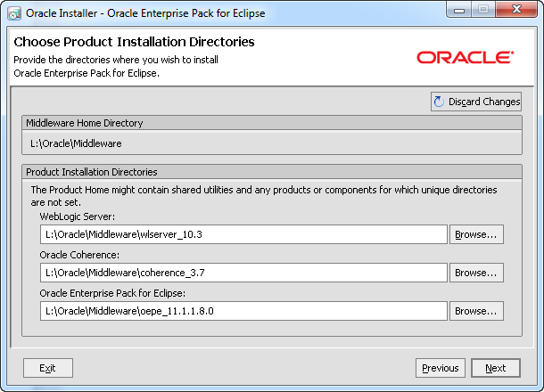Browse for Oracle Enterprise Pack for Eclipse directory
Viewport: 544px width, 392px height.
pos(476,311)
